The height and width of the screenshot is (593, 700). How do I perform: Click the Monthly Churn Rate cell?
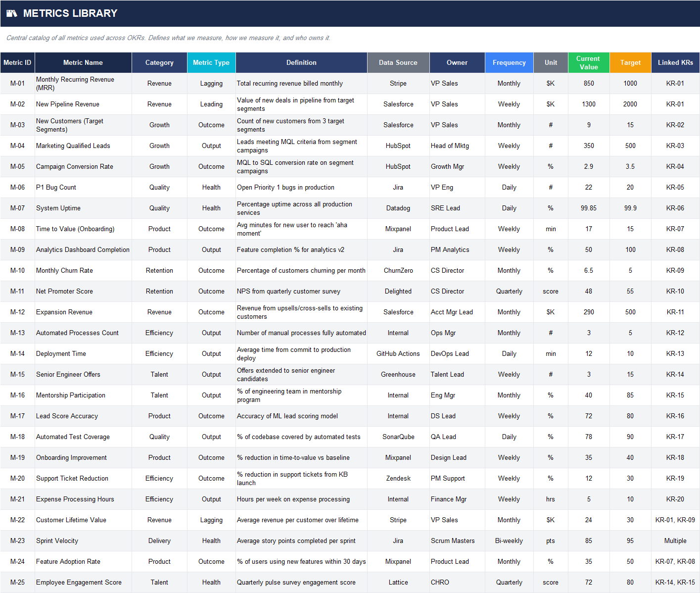(83, 270)
